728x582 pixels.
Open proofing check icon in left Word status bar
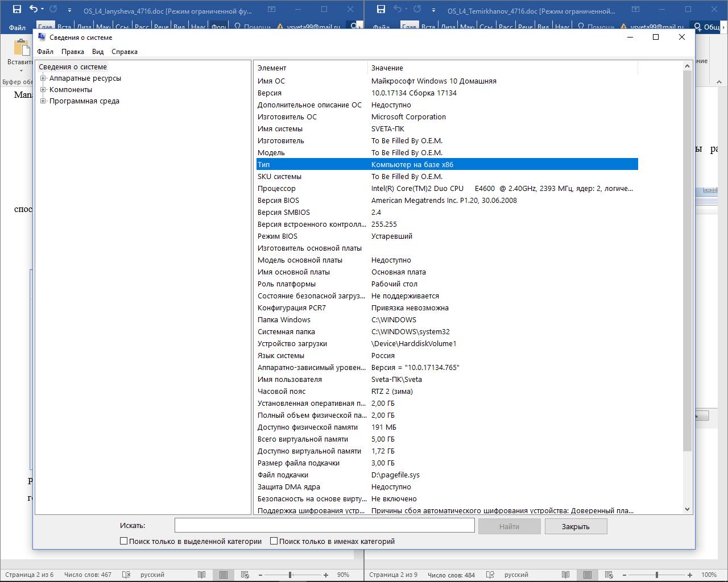[x=126, y=575]
